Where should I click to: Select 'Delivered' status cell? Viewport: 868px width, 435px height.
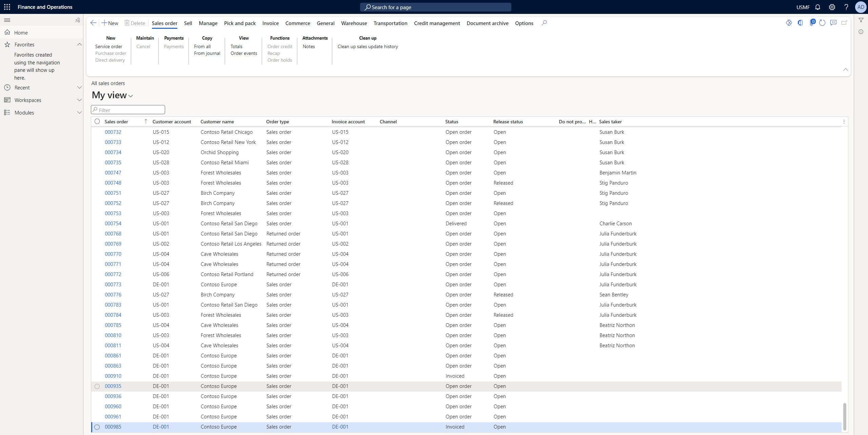tap(456, 224)
